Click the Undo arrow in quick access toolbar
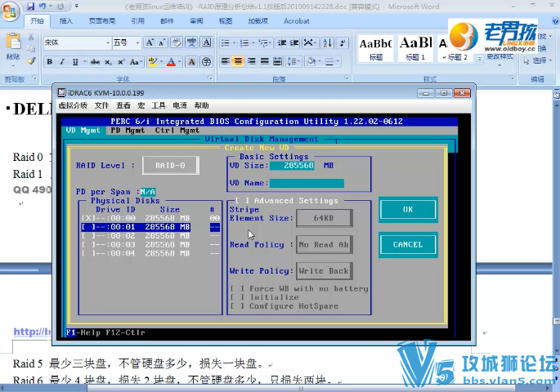560x392 pixels. click(x=43, y=6)
